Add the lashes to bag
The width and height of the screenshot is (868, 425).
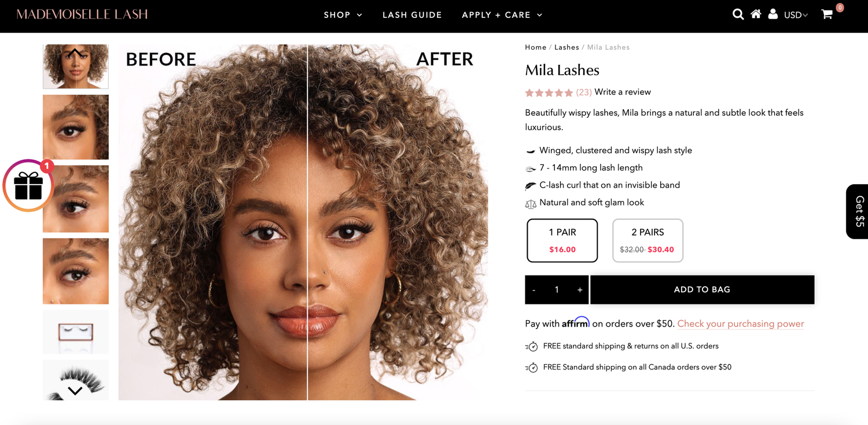[x=702, y=290]
